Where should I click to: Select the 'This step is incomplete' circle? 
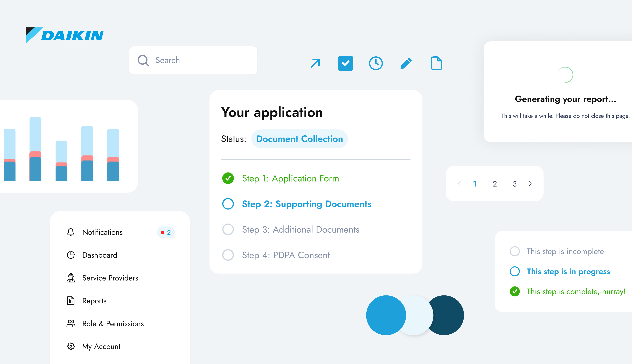(x=515, y=251)
